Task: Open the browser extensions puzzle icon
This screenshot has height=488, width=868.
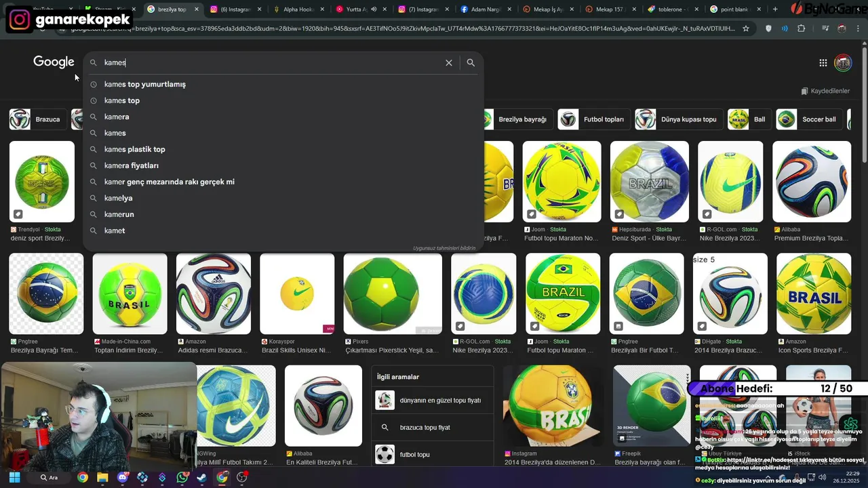Action: [801, 28]
